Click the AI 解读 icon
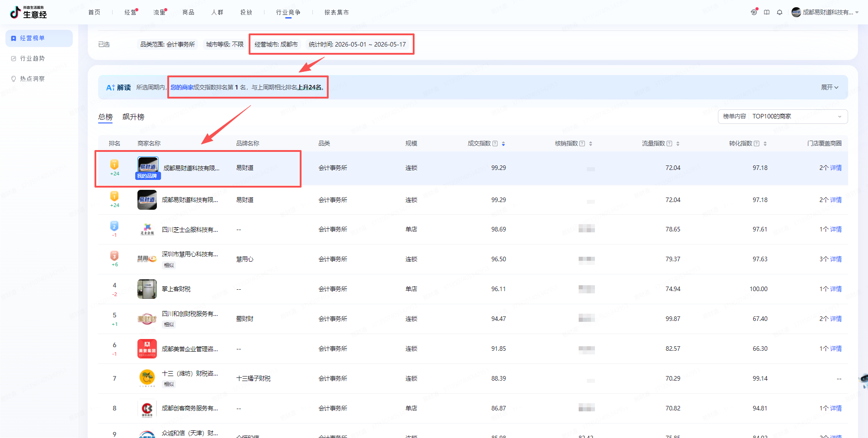The height and width of the screenshot is (438, 868). pos(111,87)
